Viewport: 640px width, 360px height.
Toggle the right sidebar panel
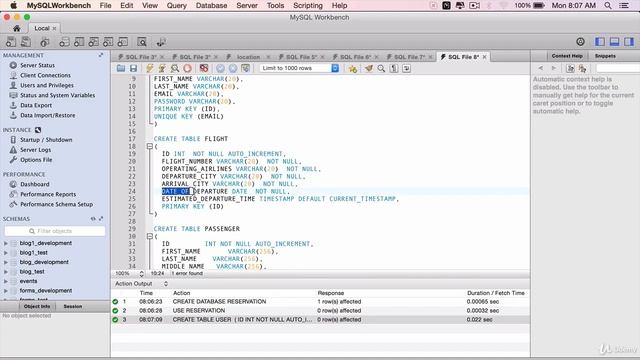coord(629,41)
